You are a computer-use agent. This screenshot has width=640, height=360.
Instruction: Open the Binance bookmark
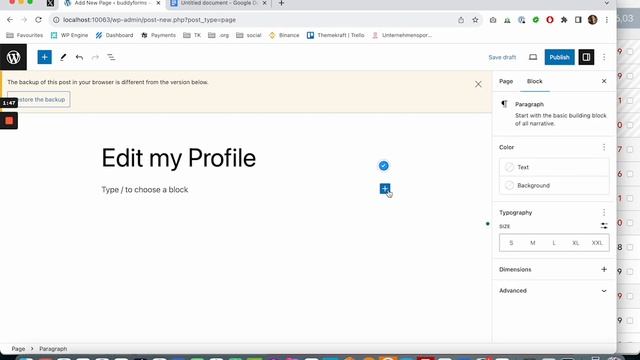[284, 35]
